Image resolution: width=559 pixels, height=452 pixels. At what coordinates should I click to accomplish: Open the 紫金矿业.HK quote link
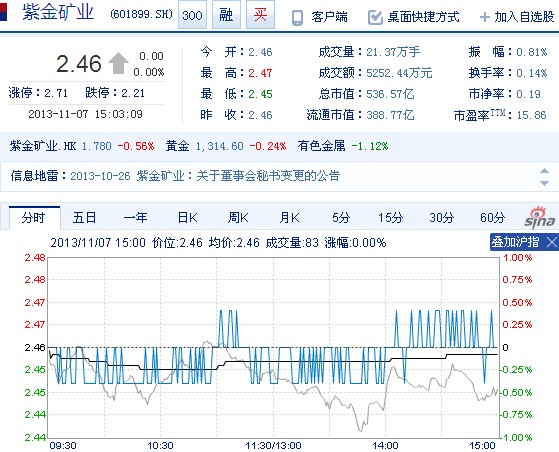tap(43, 146)
